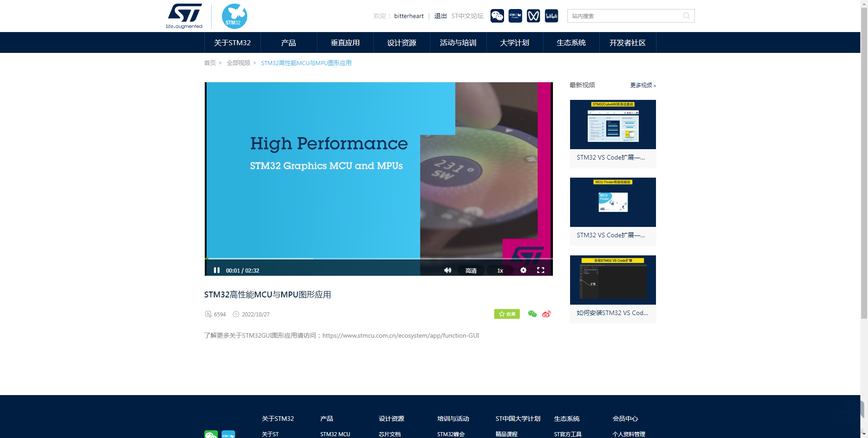This screenshot has height=438, width=868.
Task: Open the 产品 navigation menu
Action: pos(289,42)
